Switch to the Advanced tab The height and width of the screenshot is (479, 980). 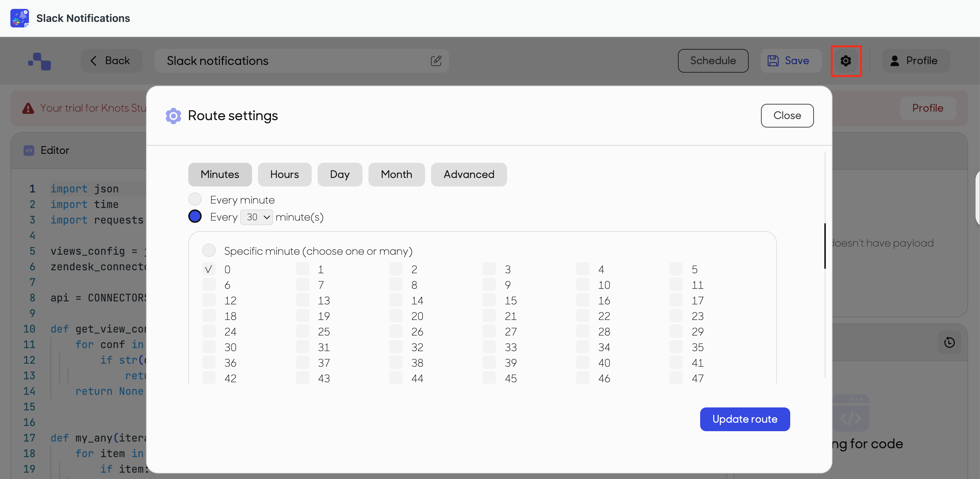[x=469, y=175]
